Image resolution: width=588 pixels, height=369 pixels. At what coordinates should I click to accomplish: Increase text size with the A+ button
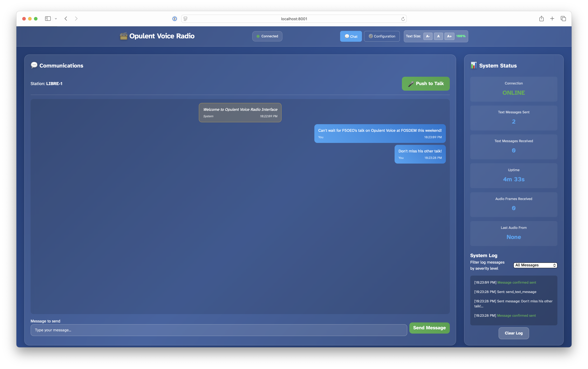(x=449, y=36)
